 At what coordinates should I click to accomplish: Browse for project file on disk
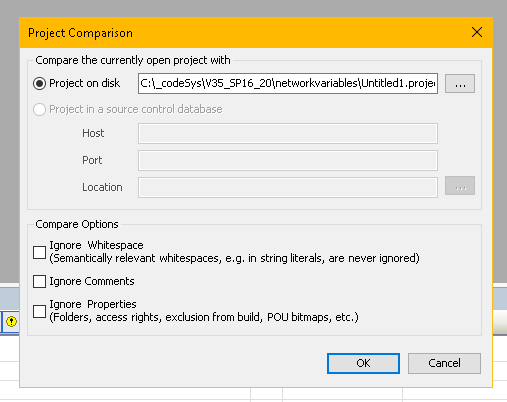coord(460,84)
